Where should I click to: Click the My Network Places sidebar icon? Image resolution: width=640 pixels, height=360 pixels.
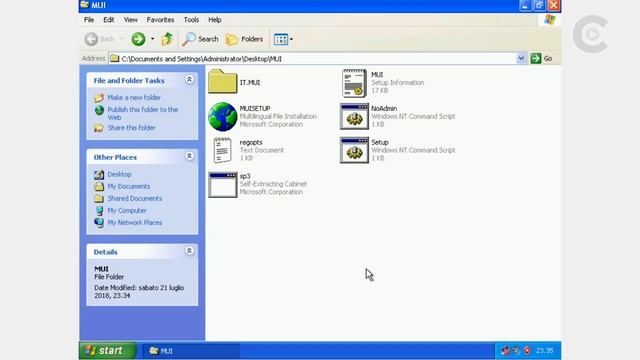[99, 222]
